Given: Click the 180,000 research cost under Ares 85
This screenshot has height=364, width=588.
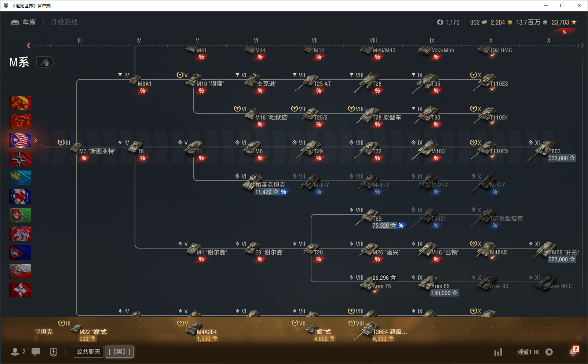Looking at the screenshot, I should (444, 293).
